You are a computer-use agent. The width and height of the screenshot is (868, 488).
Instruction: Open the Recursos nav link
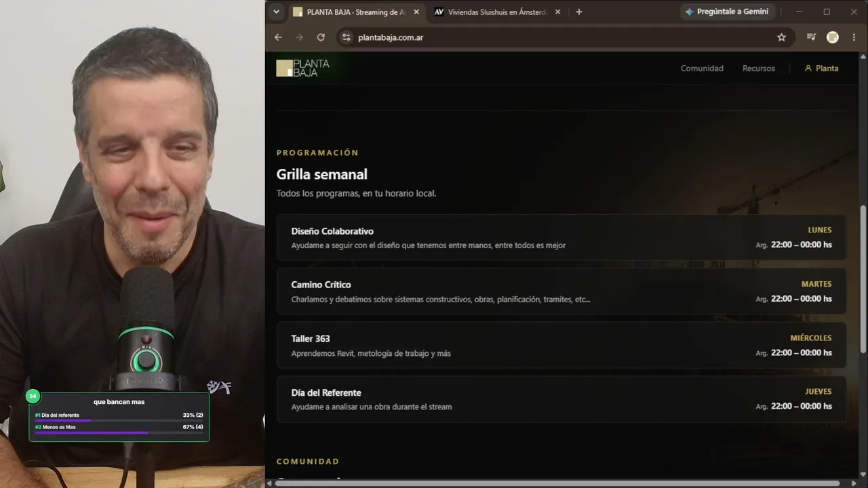point(759,68)
